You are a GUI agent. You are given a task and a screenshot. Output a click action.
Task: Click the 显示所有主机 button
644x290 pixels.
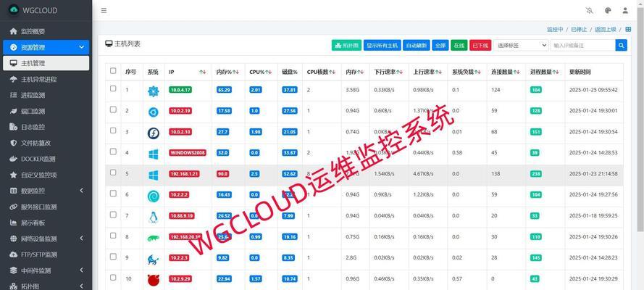(382, 45)
